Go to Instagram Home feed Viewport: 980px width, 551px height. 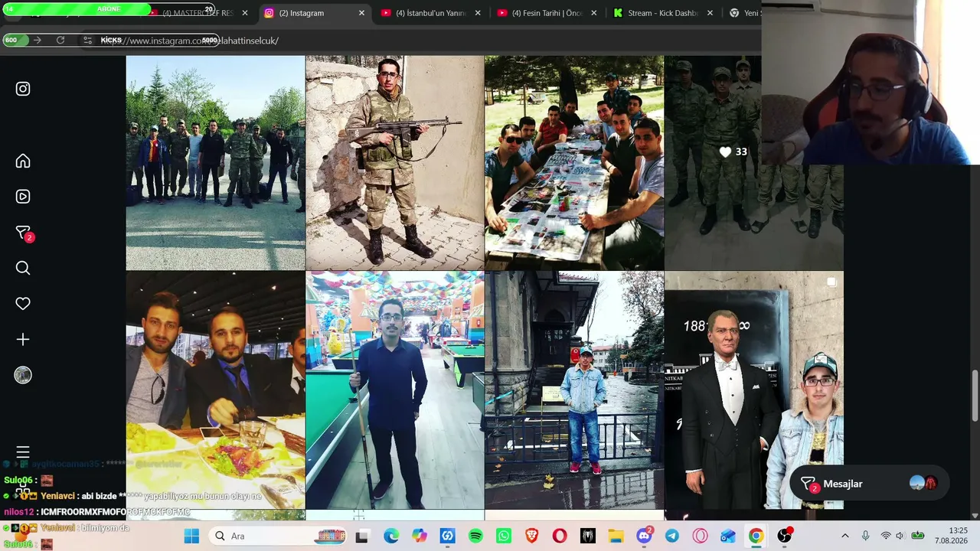23,161
